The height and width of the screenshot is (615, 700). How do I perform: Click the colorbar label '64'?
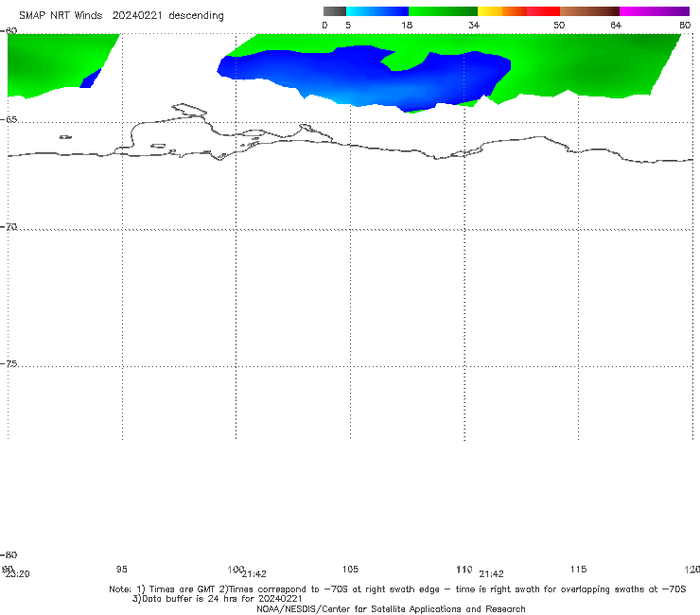[x=616, y=26]
